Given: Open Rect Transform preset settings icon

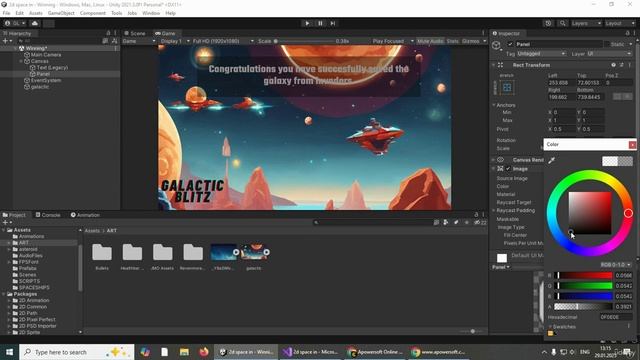Looking at the screenshot, I should tap(622, 65).
